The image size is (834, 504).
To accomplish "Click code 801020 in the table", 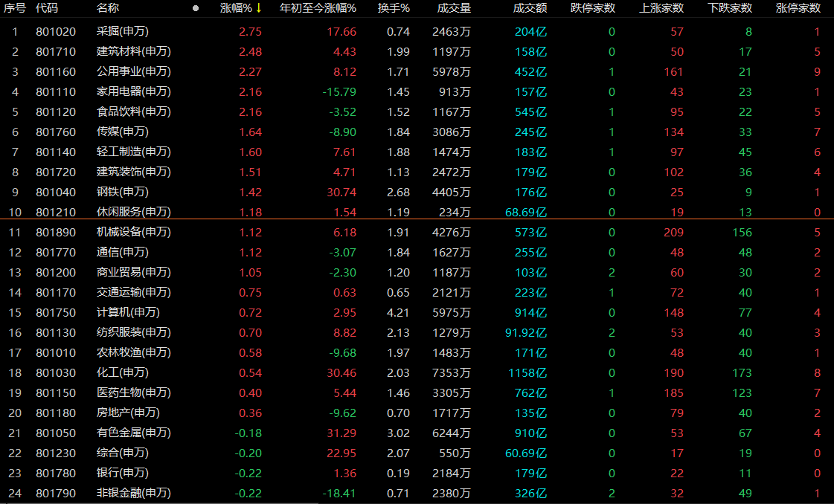I will pyautogui.click(x=56, y=32).
